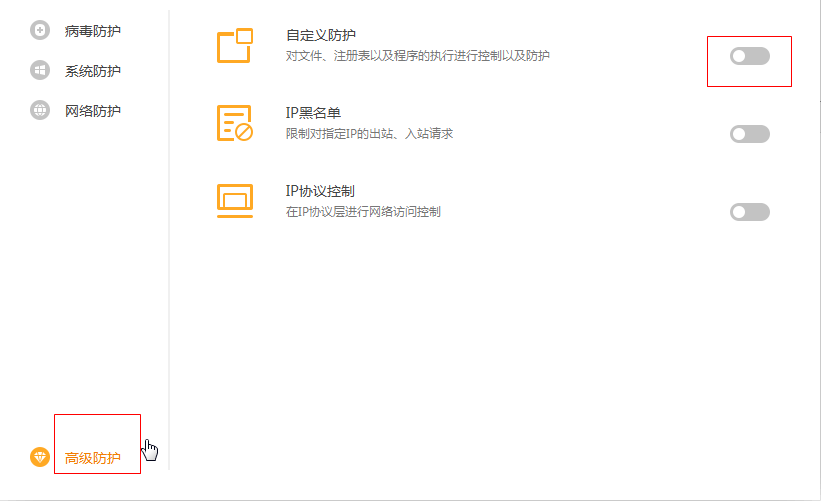Click the 网络防护 globe icon
The height and width of the screenshot is (501, 821).
click(x=40, y=110)
